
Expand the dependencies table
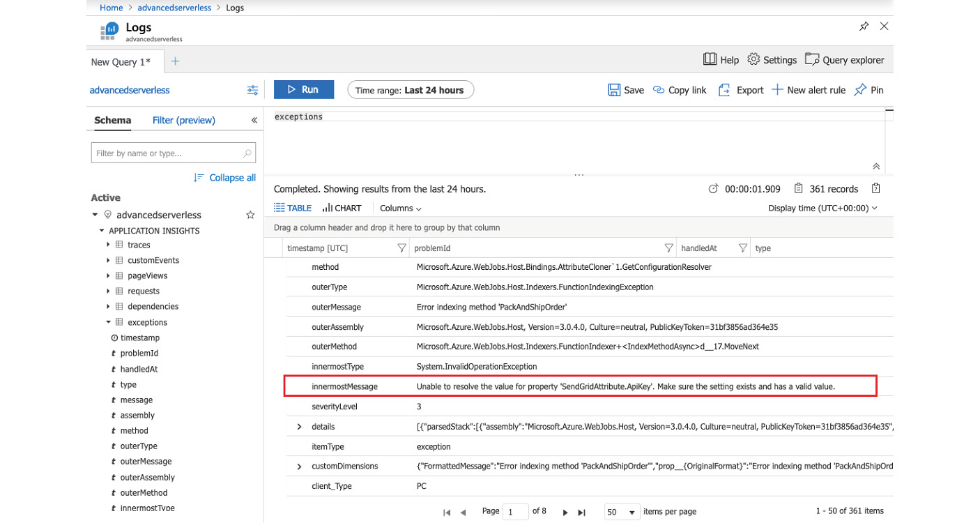[x=108, y=306]
